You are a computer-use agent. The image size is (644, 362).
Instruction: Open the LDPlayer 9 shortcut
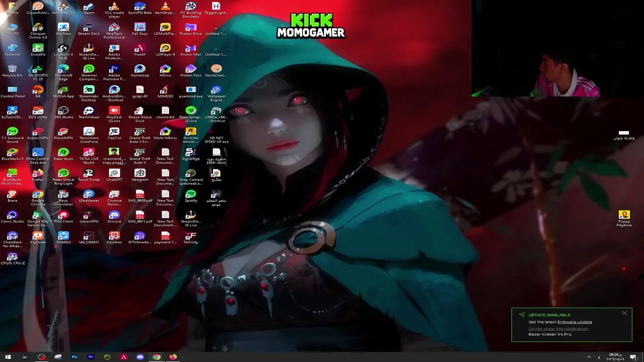click(x=165, y=50)
